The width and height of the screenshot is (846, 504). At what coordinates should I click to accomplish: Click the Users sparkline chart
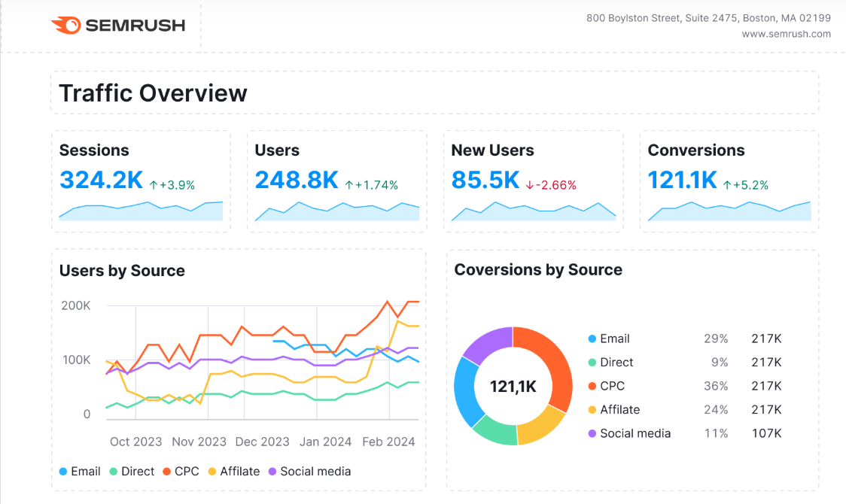pos(337,211)
